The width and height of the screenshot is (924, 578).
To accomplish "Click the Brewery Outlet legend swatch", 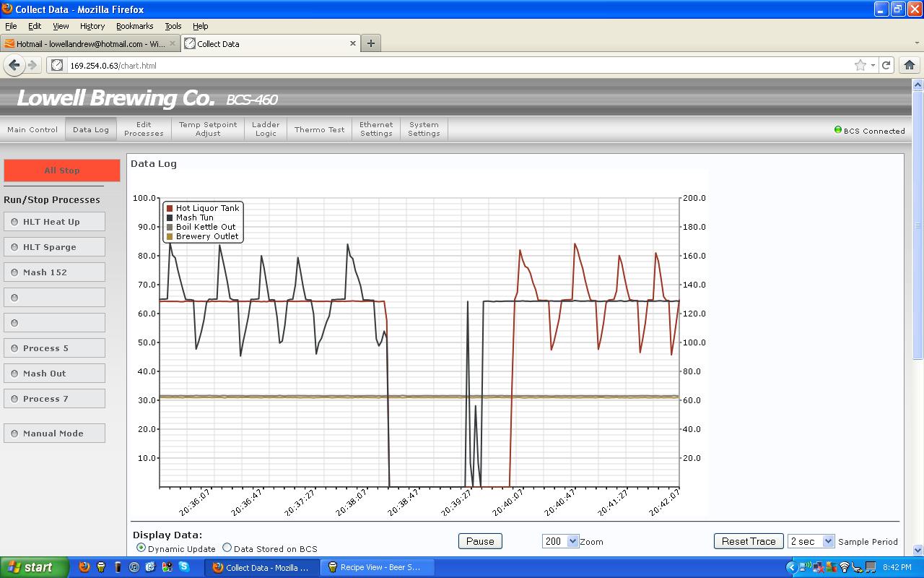I will [x=170, y=236].
